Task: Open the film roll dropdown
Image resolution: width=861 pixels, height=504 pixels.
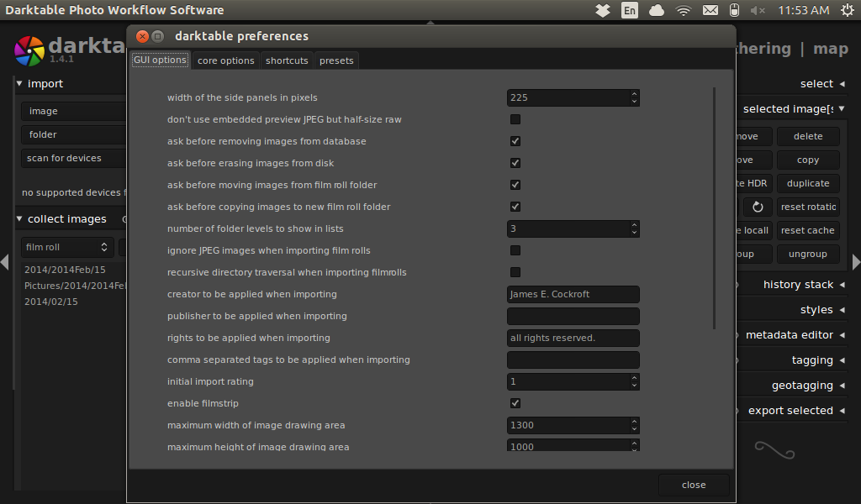Action: [67, 247]
